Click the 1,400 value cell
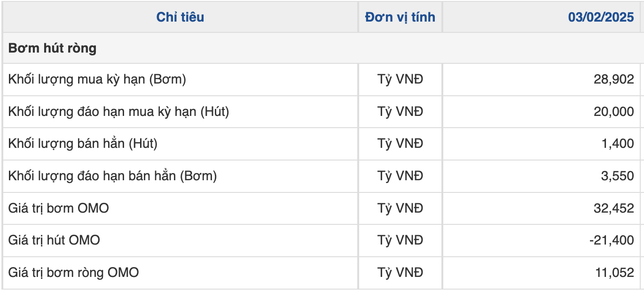Viewport: 644px width, 291px height. tap(617, 144)
